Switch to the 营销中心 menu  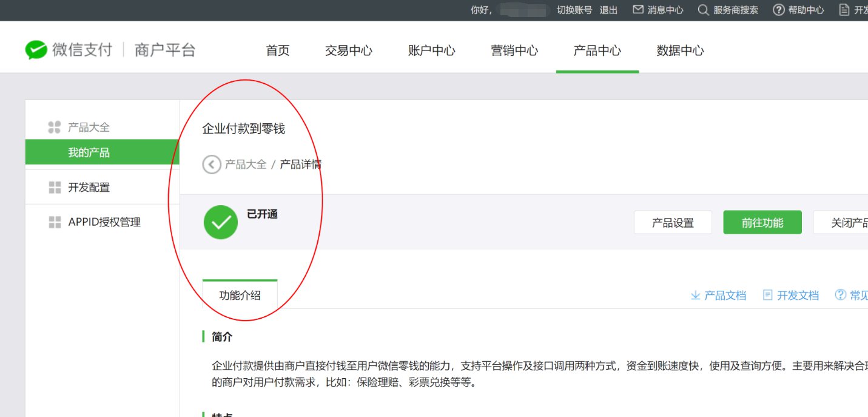[x=514, y=51]
